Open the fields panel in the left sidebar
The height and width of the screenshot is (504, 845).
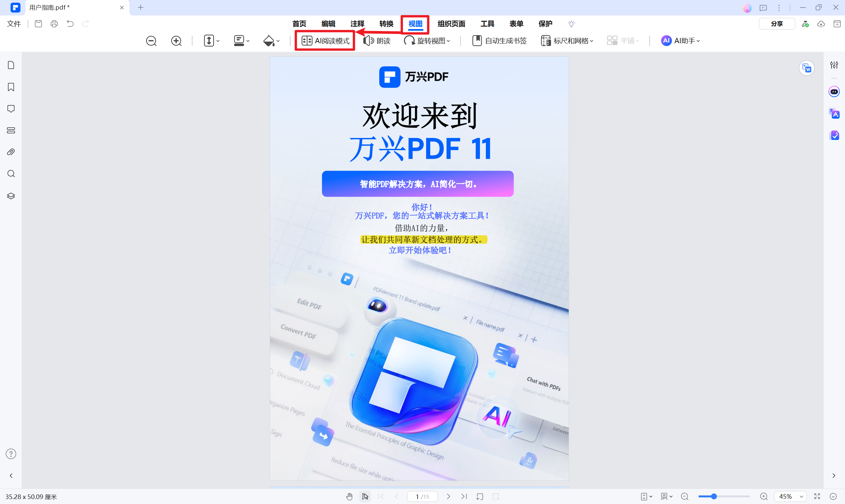coord(11,130)
